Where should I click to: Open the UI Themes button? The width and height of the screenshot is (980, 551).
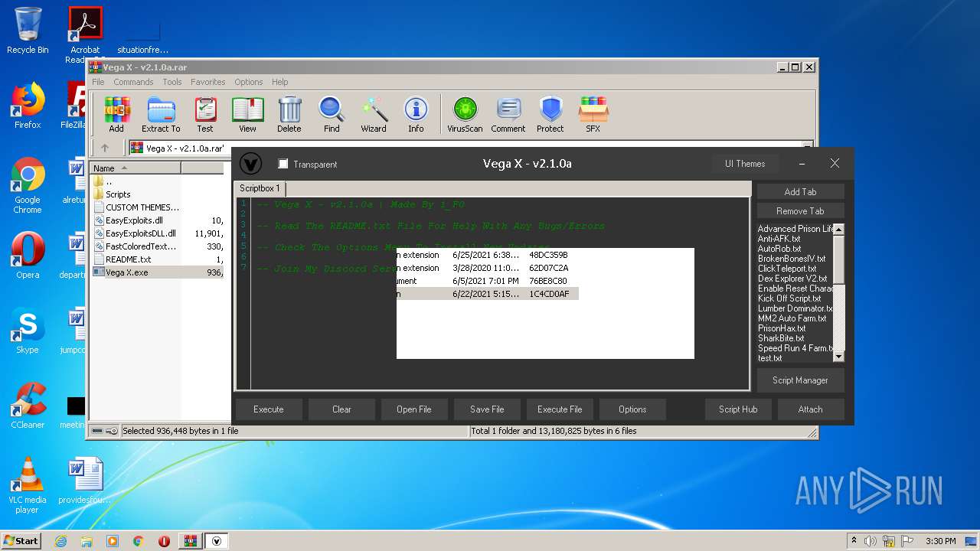745,164
